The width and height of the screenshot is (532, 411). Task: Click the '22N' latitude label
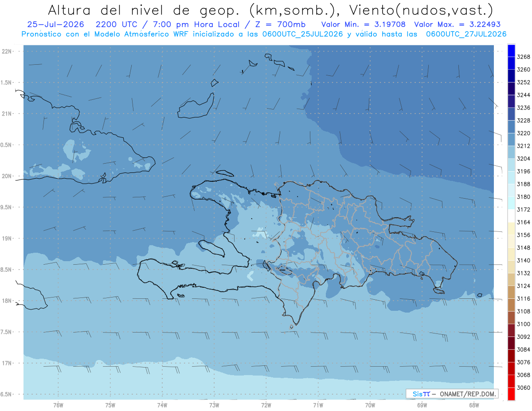coord(7,51)
